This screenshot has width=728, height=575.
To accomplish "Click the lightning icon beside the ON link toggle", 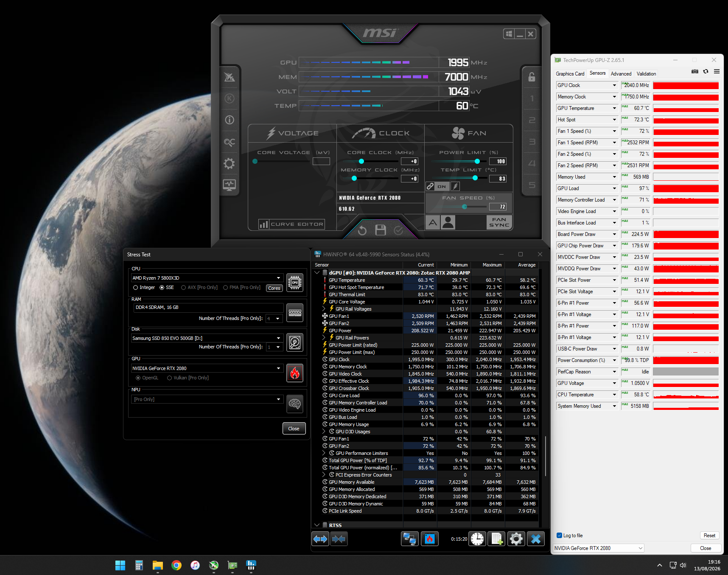I will [455, 186].
